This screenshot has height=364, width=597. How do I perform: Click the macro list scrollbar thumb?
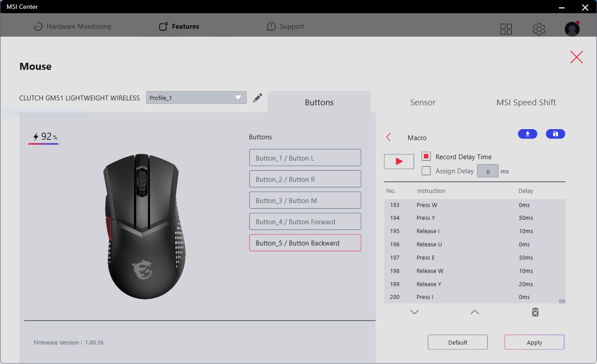562,301
